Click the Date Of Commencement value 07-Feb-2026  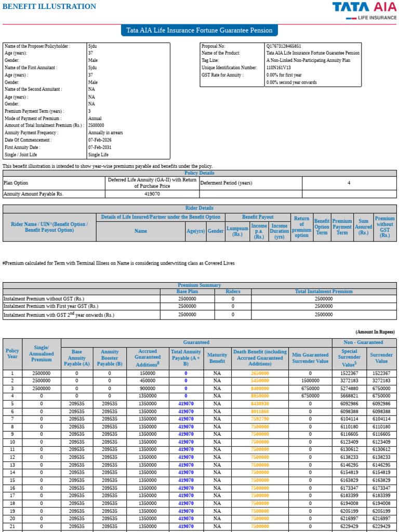(100, 140)
